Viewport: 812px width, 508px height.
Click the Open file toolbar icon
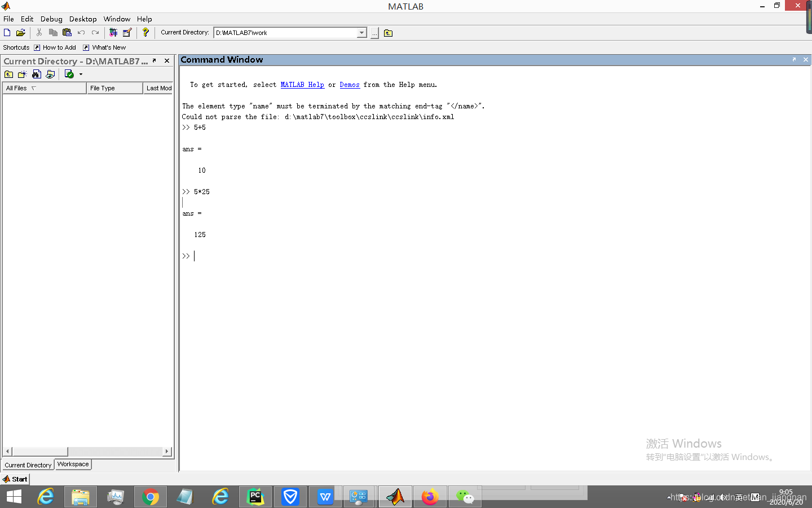21,33
